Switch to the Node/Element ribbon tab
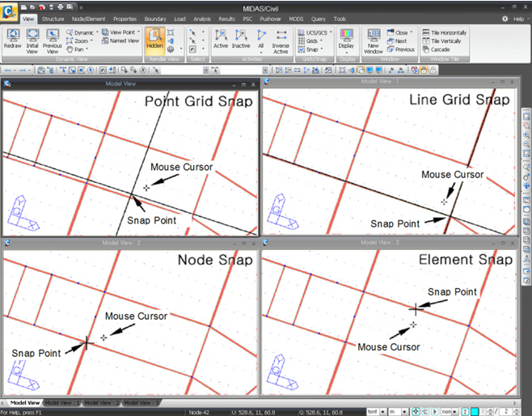 [x=89, y=18]
